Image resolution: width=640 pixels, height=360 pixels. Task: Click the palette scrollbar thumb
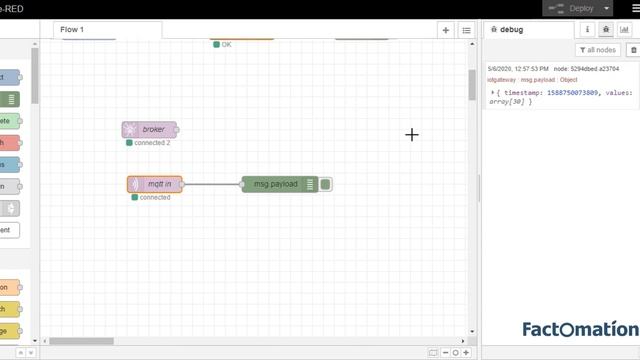[x=35, y=76]
